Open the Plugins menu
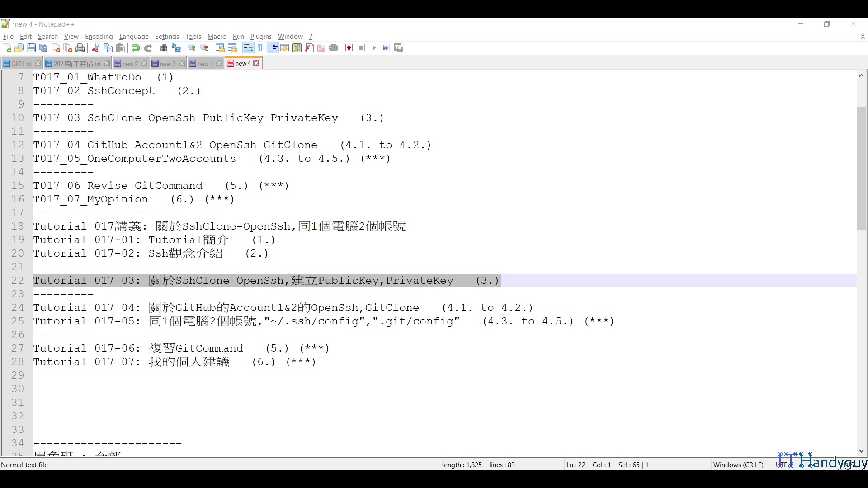The image size is (868, 488). [x=261, y=37]
